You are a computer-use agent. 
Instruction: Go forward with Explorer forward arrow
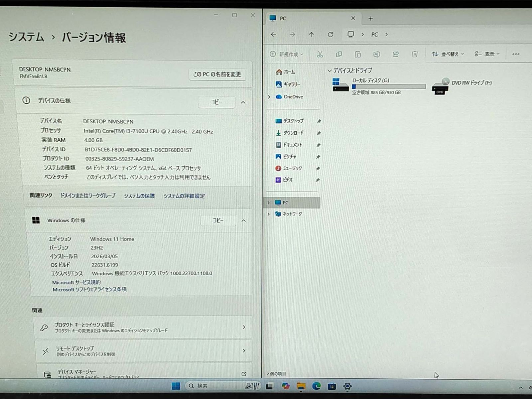click(292, 35)
